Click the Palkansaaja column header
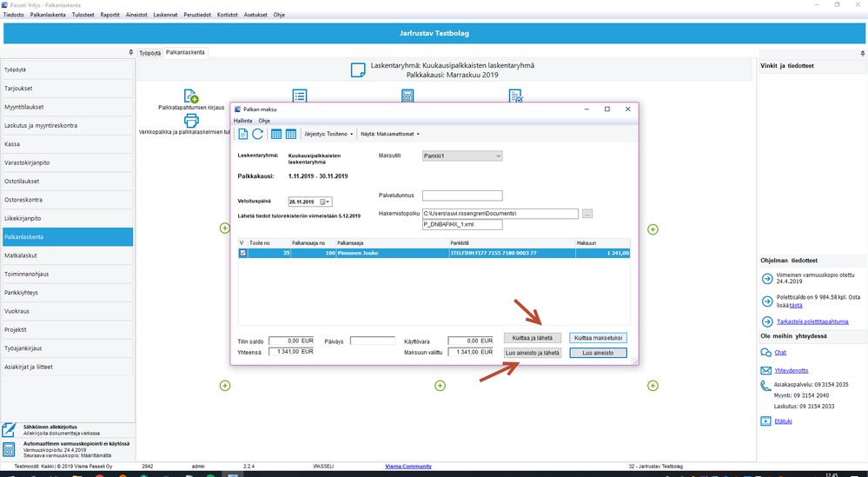 [x=393, y=243]
